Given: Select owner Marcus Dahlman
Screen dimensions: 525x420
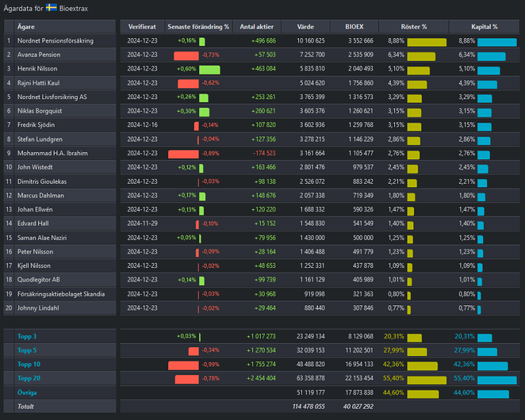Looking at the screenshot, I should [x=40, y=196].
